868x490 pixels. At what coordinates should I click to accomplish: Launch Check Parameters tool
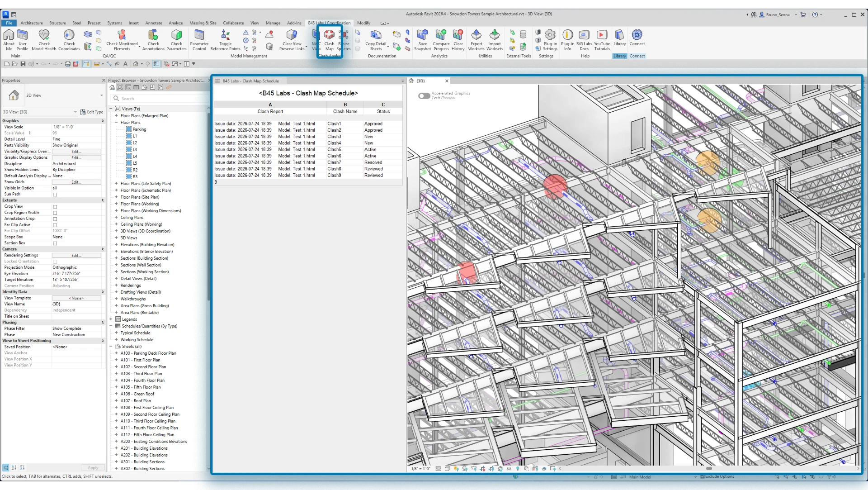[176, 40]
